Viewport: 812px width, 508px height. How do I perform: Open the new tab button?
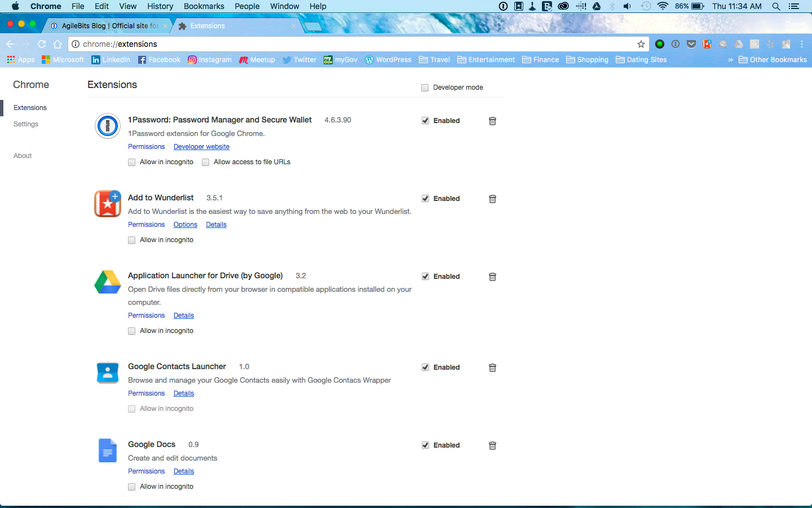click(312, 27)
